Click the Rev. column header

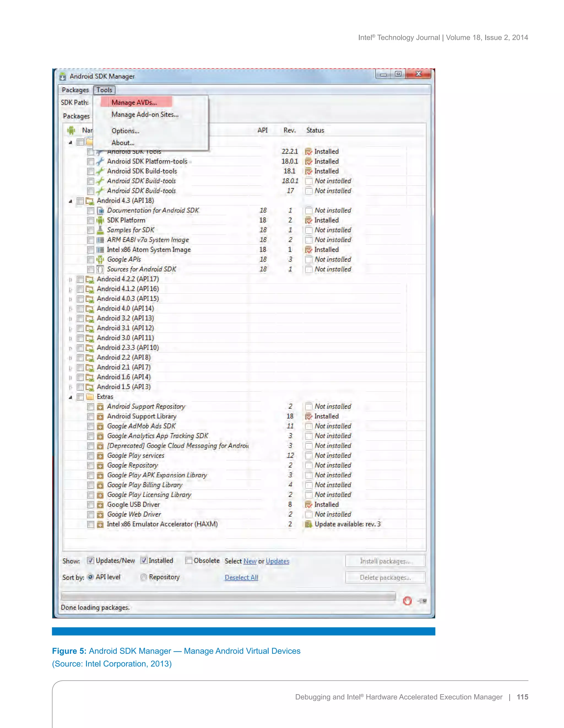coord(290,130)
